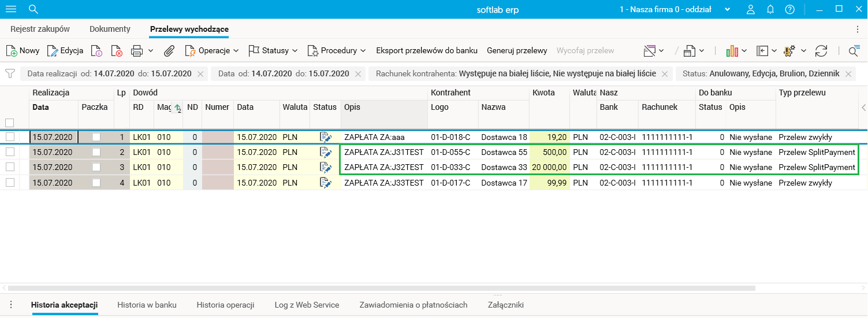
Task: Remove the Data realizacji filter chip
Action: 200,74
